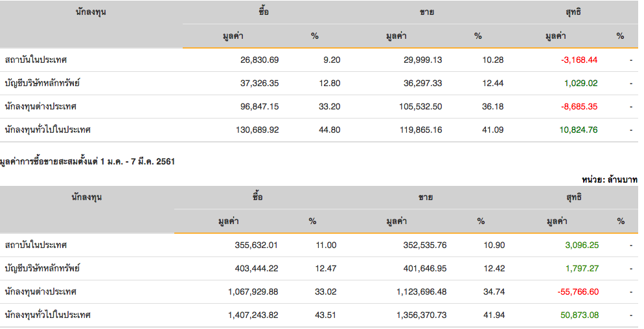Click the buy percentage 44.80
Screen dimensions: 644x329
click(332, 130)
